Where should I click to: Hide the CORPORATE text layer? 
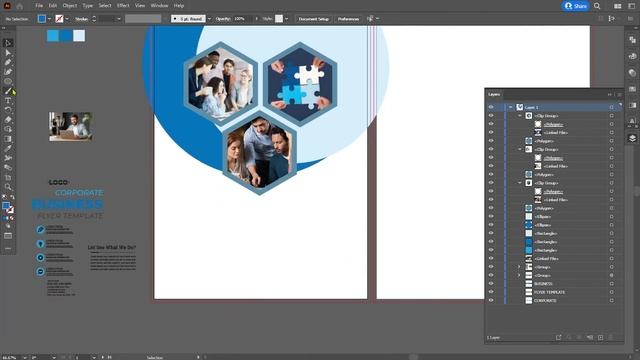491,300
